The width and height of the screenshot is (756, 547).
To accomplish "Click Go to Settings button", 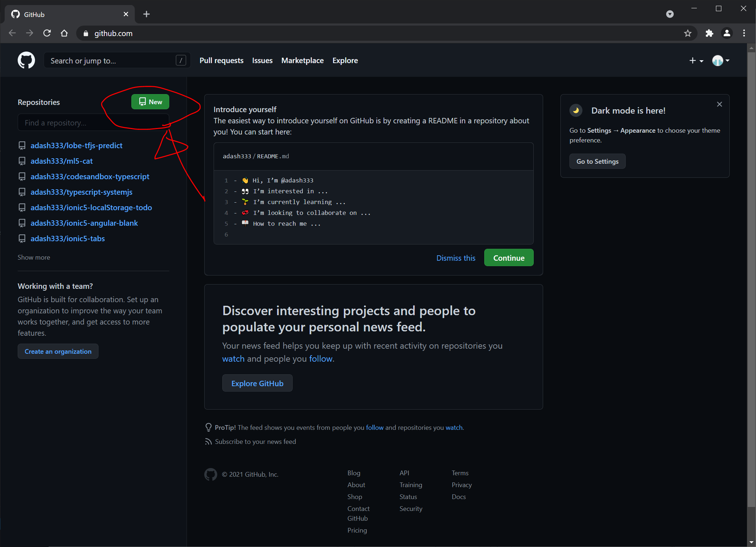I will point(597,161).
